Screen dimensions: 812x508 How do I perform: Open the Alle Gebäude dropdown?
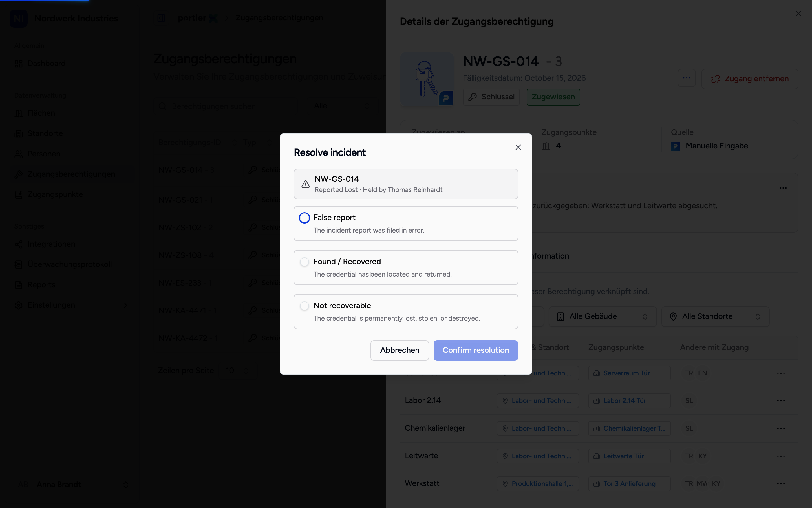coord(602,316)
